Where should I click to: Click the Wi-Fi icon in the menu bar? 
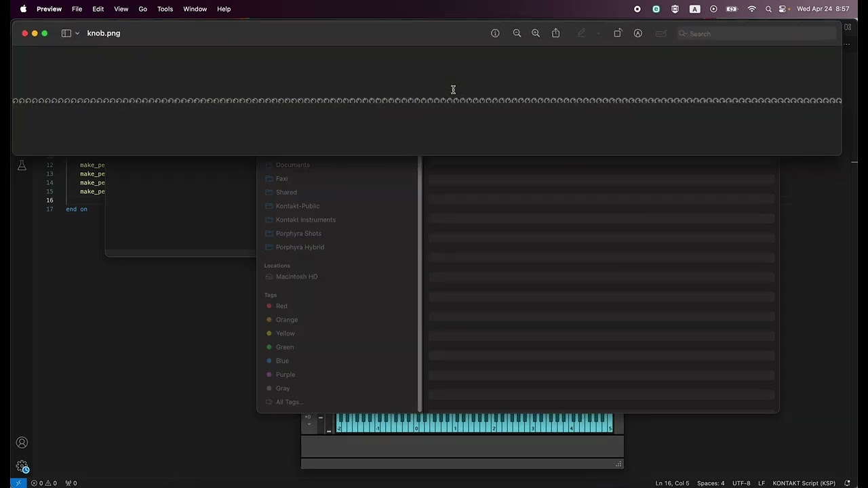pos(751,9)
